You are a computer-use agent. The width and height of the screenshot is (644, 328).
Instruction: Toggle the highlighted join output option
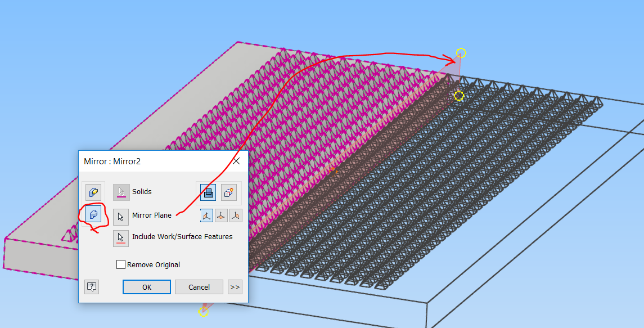[208, 192]
